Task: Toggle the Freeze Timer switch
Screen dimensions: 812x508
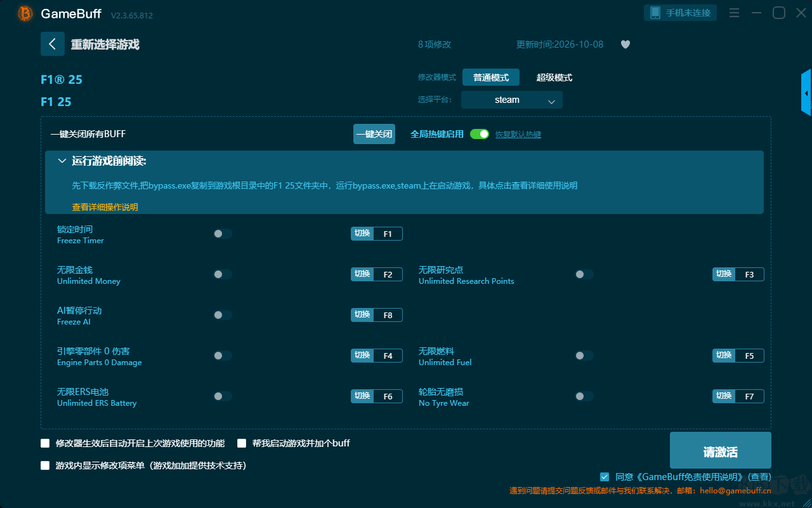Action: click(223, 234)
